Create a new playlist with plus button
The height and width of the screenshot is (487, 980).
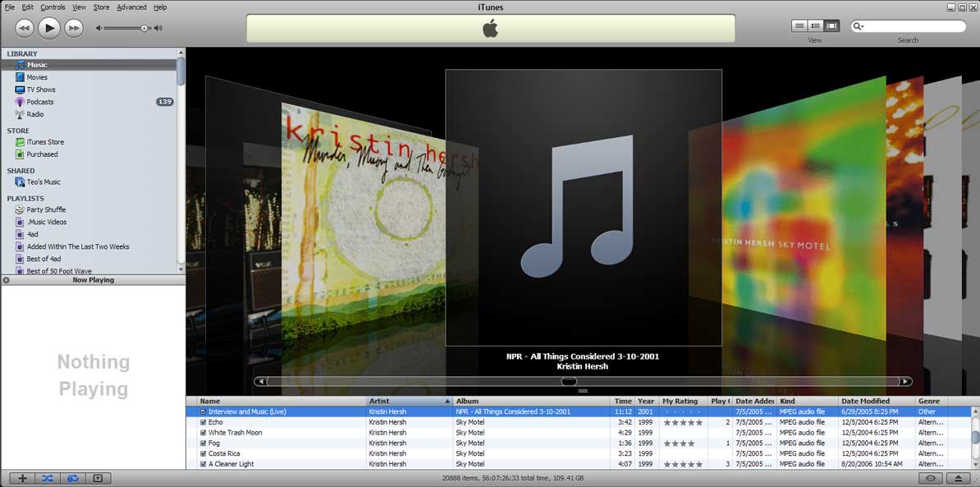tap(22, 478)
